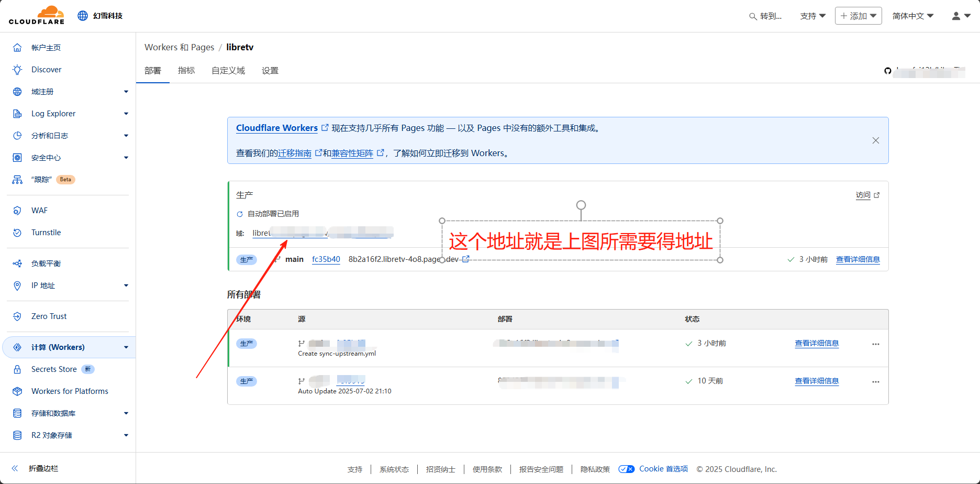Image resolution: width=980 pixels, height=484 pixels.
Task: Expand the Log Explorer menu arrow
Action: (126, 114)
